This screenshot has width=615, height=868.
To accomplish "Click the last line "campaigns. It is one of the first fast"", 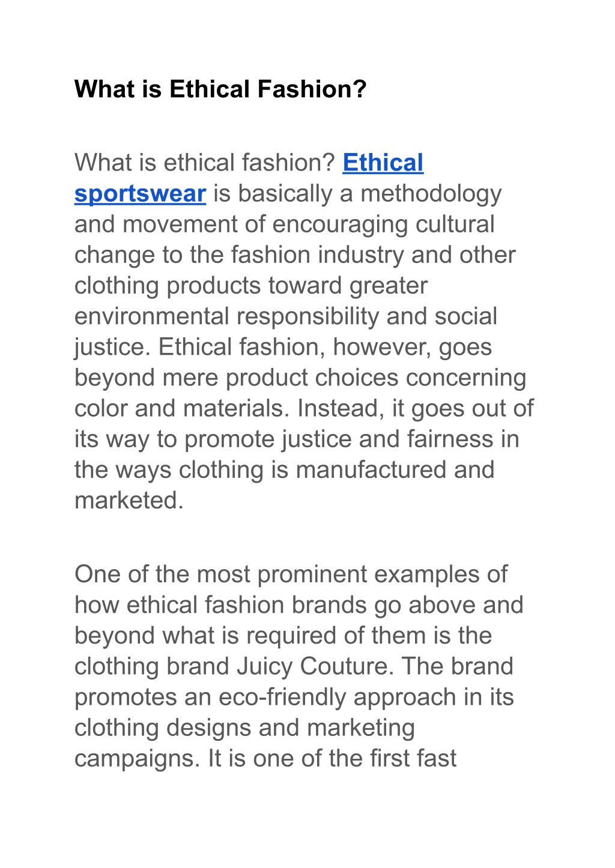I will pyautogui.click(x=265, y=758).
